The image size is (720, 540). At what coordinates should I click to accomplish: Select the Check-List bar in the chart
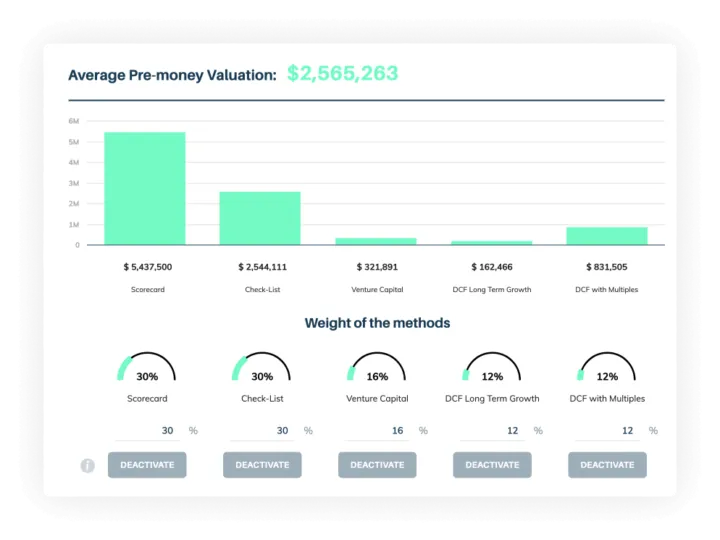pyautogui.click(x=260, y=218)
